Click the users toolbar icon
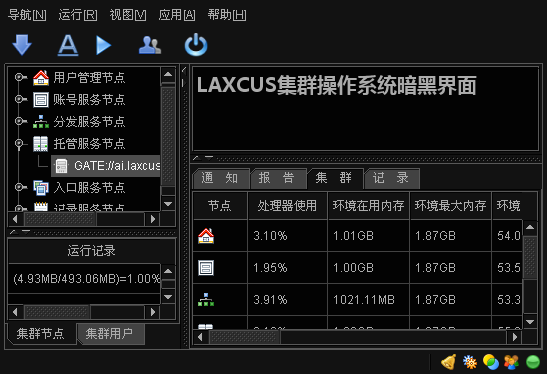This screenshot has width=547, height=374. pos(150,45)
